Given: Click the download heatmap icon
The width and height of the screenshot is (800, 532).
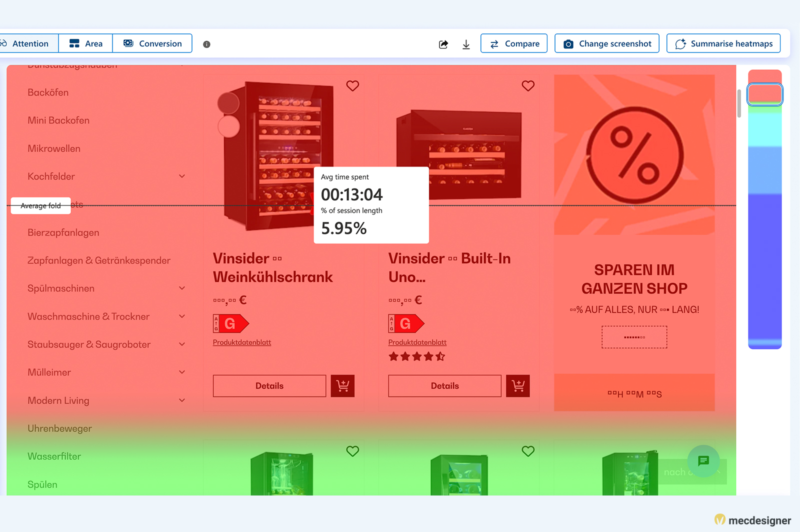Looking at the screenshot, I should click(x=466, y=44).
